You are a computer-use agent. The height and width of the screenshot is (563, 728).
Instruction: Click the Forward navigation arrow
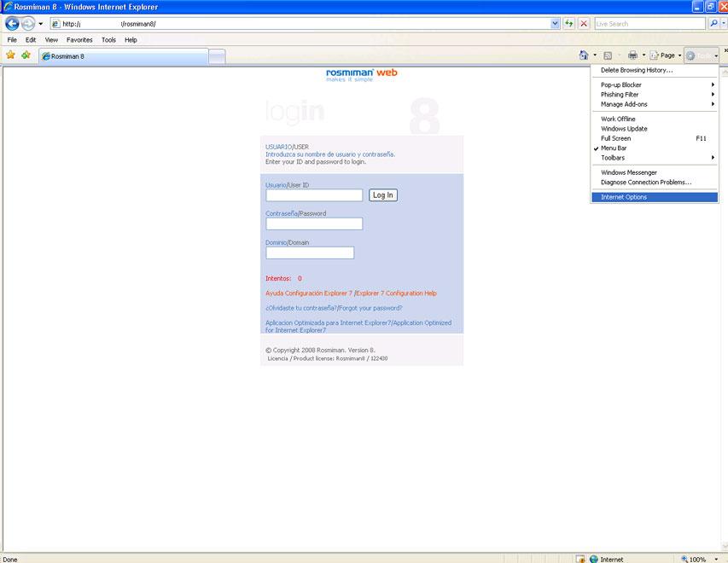[x=28, y=23]
